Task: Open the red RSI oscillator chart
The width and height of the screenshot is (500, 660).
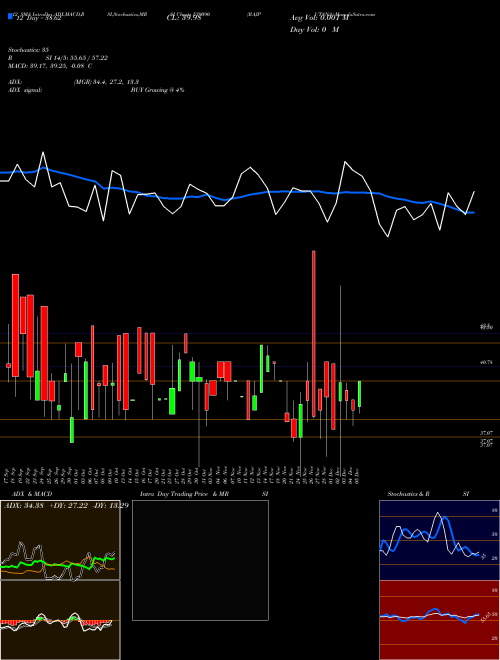Action: click(439, 620)
